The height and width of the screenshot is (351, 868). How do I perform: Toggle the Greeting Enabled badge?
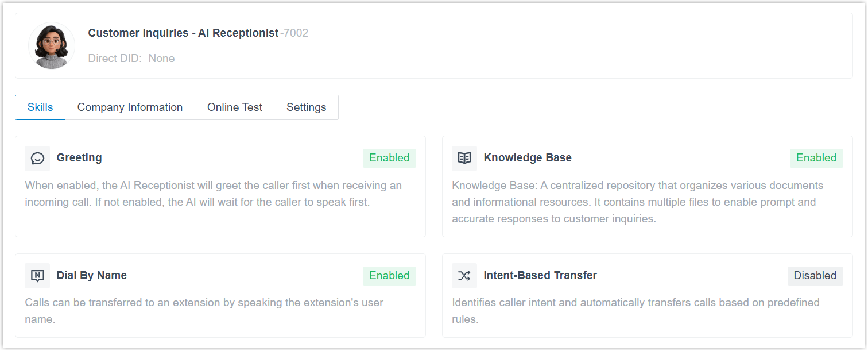tap(389, 158)
